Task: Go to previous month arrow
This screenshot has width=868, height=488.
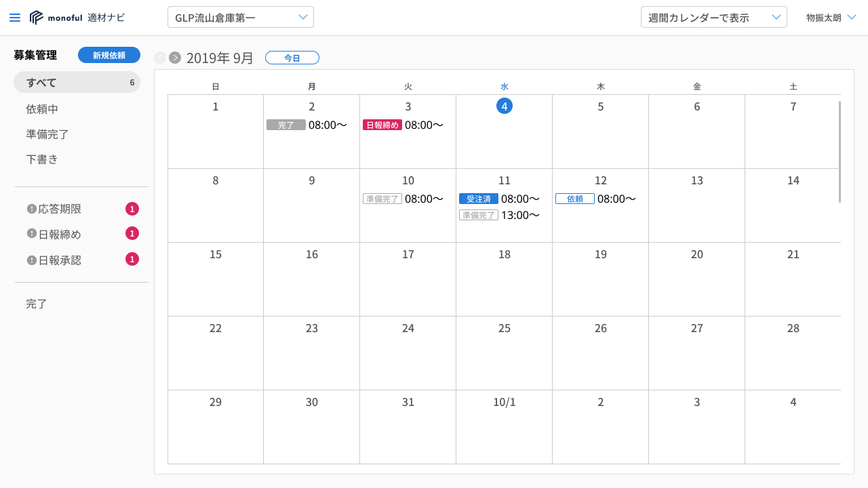Action: 160,58
